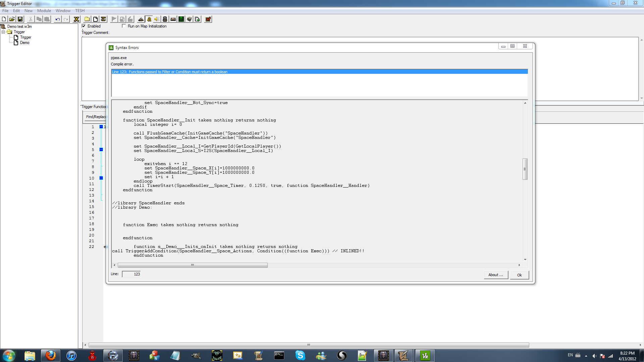
Task: Collapse the fold marker at line 5
Action: click(101, 150)
